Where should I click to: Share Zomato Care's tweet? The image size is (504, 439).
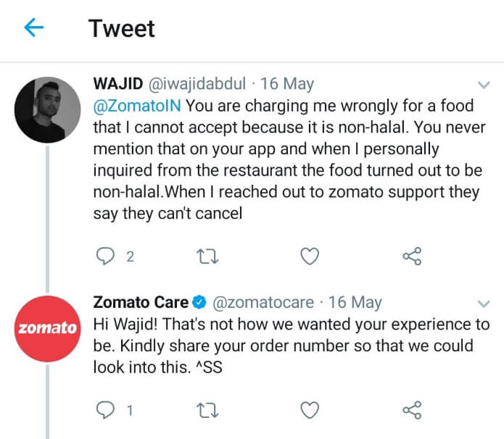412,410
